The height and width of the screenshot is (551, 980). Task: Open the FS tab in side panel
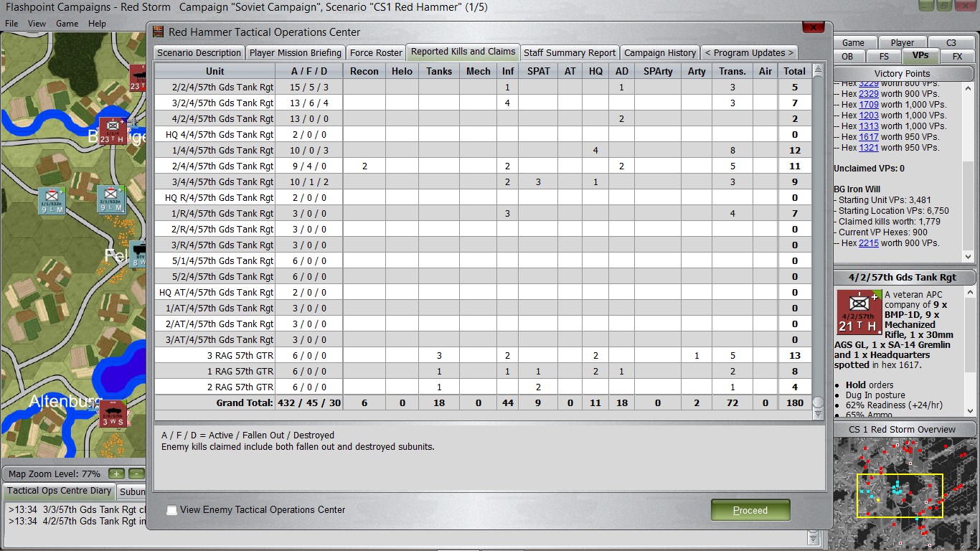coord(883,57)
